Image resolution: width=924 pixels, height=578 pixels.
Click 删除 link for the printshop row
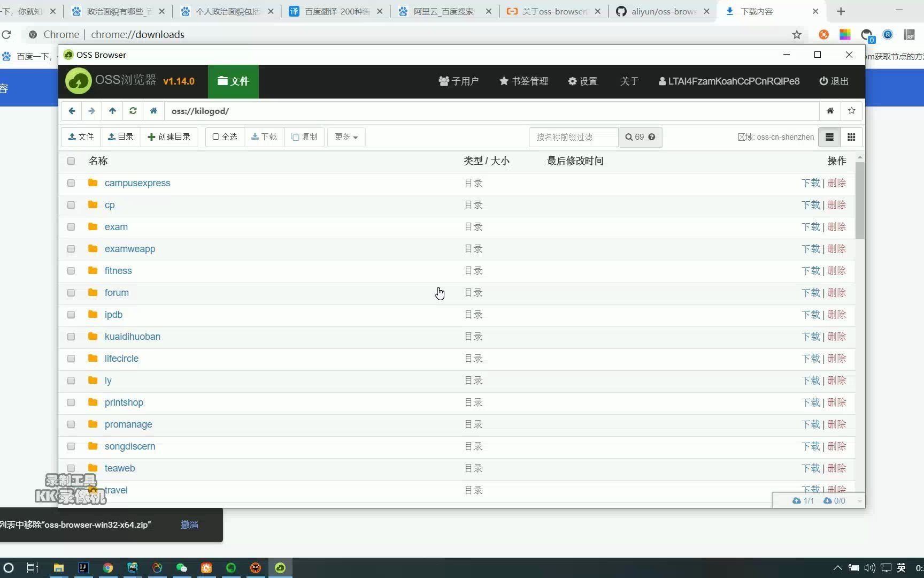837,402
